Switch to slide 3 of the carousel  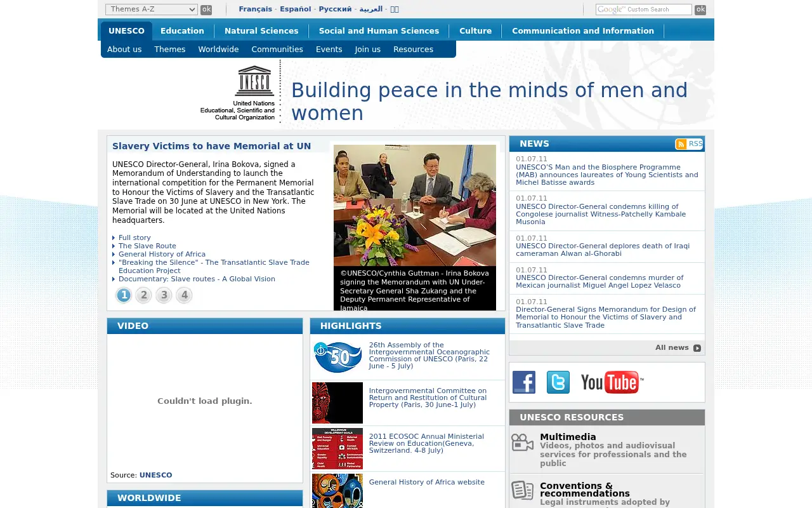coord(164,295)
